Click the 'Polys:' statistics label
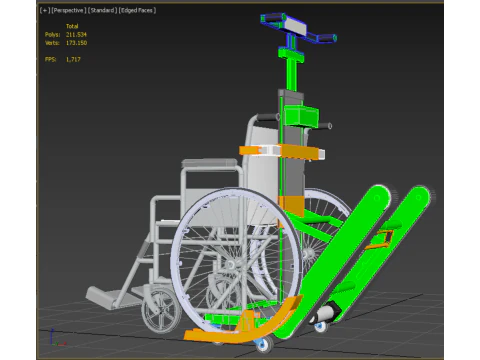The image size is (480, 360). pos(52,34)
